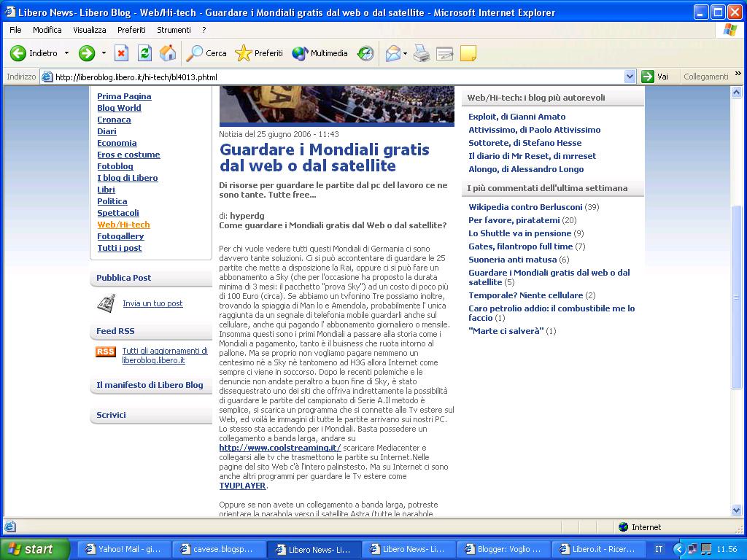Image resolution: width=747 pixels, height=560 pixels.
Task: Show browsing History with the clock icon
Action: 365,53
